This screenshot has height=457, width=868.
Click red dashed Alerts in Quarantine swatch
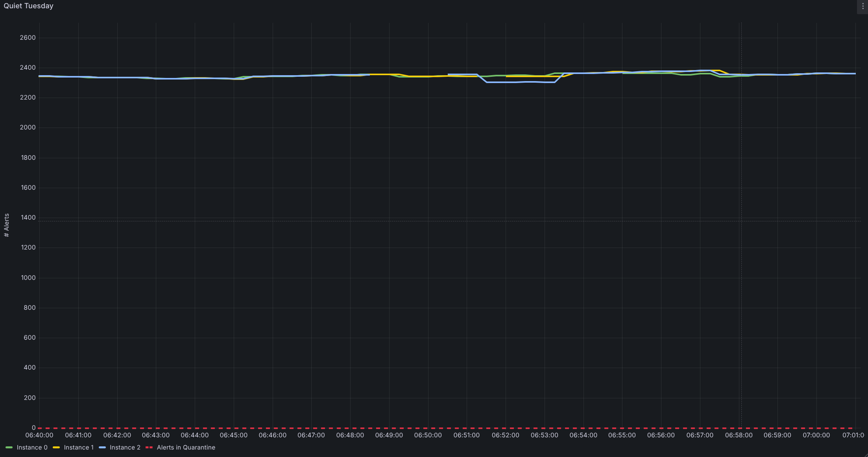[149, 448]
